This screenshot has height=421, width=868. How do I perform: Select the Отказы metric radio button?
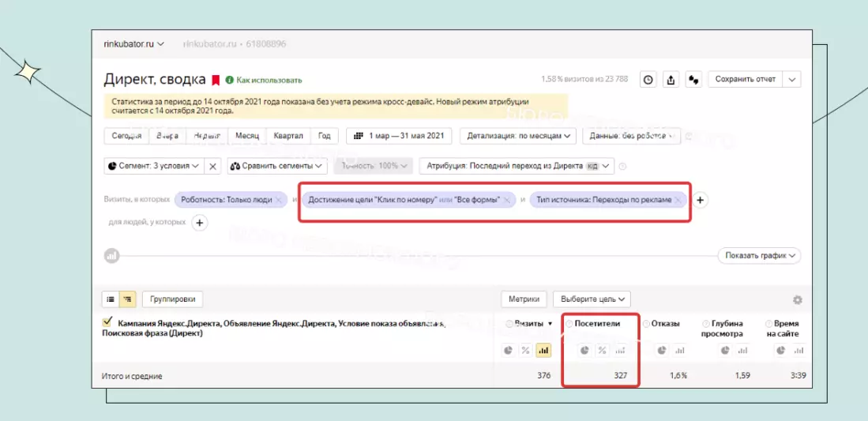(x=647, y=324)
